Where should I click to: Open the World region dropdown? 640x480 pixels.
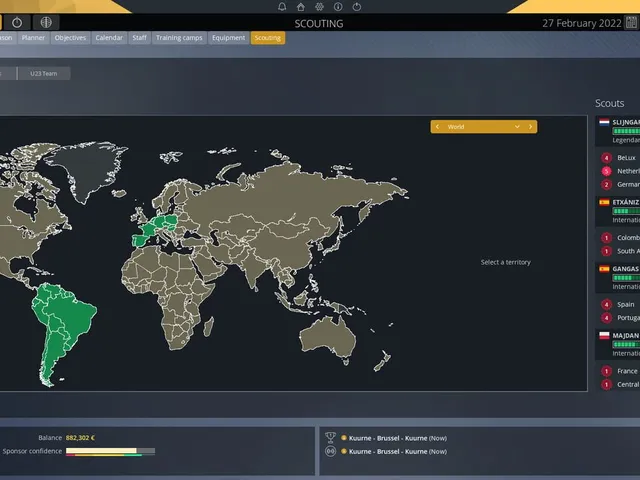(484, 127)
